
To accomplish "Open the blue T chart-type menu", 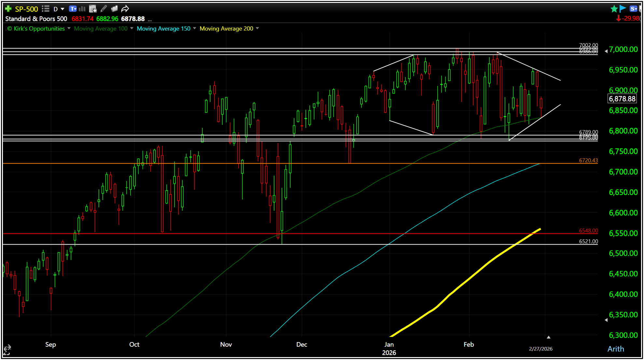I will point(73,9).
